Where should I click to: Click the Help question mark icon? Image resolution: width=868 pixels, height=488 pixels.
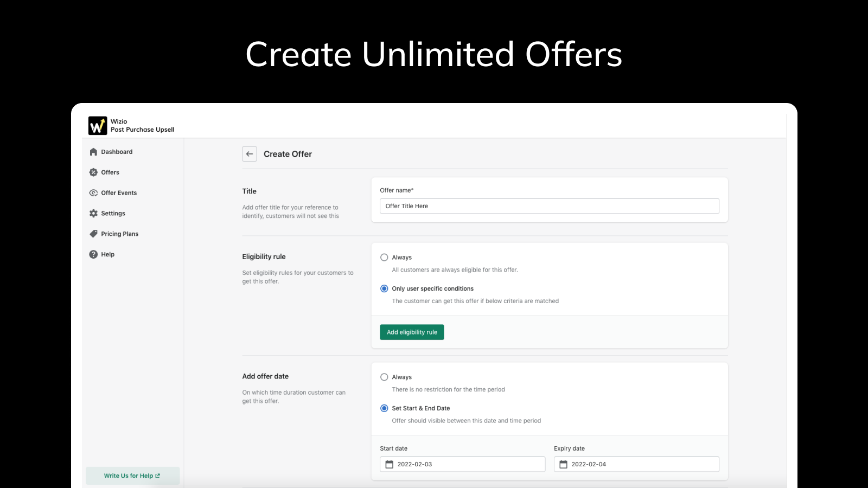(x=93, y=254)
